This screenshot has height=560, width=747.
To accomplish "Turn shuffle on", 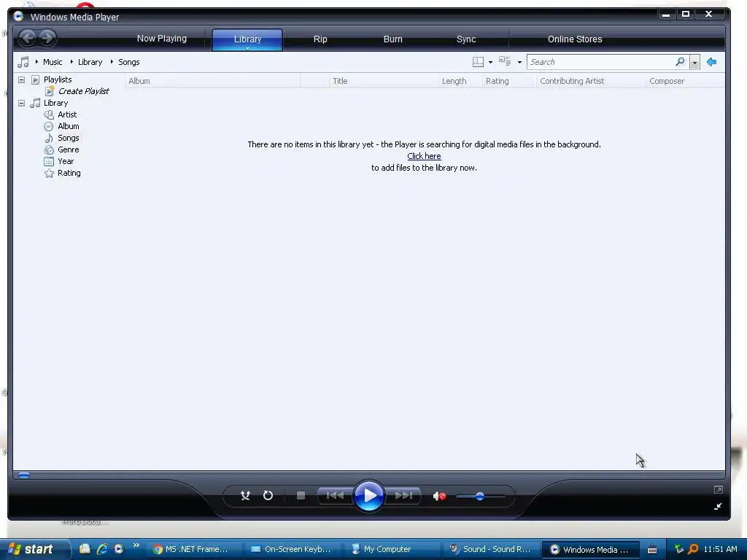I will pos(245,496).
